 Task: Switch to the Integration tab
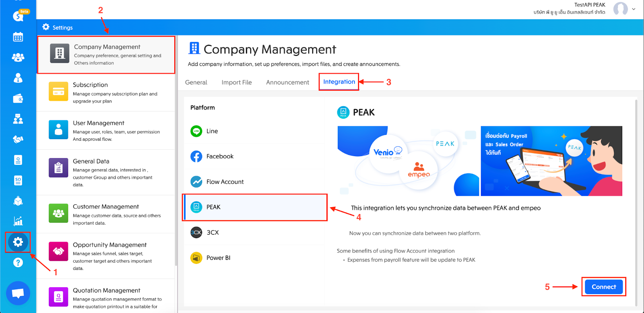click(x=339, y=82)
